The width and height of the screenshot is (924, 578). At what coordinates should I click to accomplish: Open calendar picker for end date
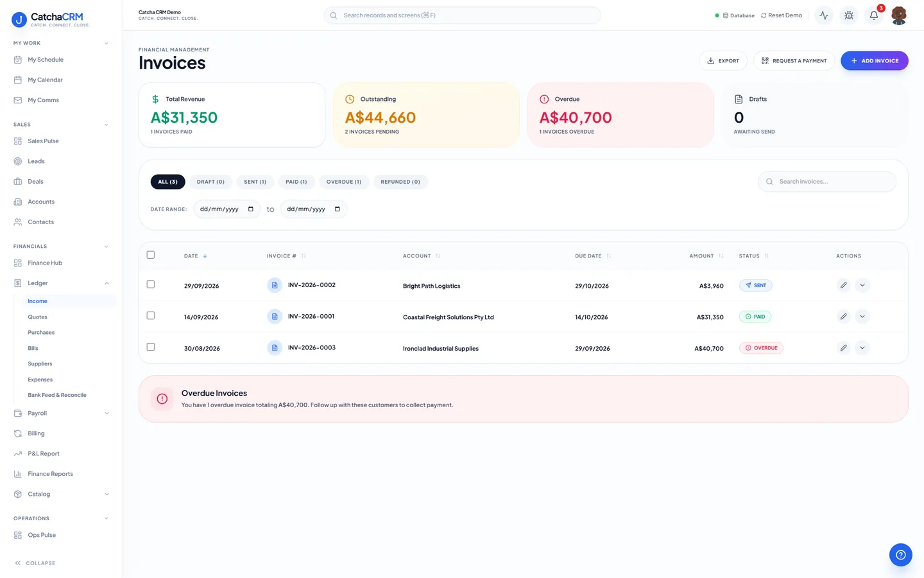click(x=337, y=209)
